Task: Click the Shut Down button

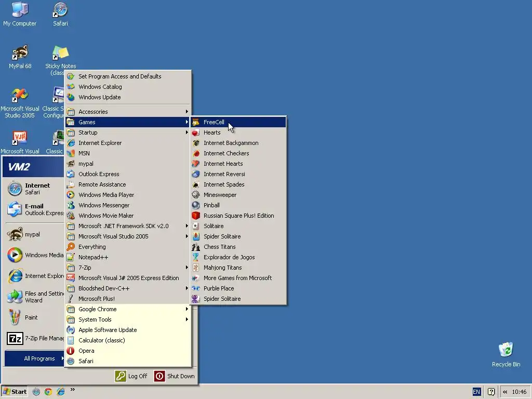Action: pyautogui.click(x=175, y=376)
